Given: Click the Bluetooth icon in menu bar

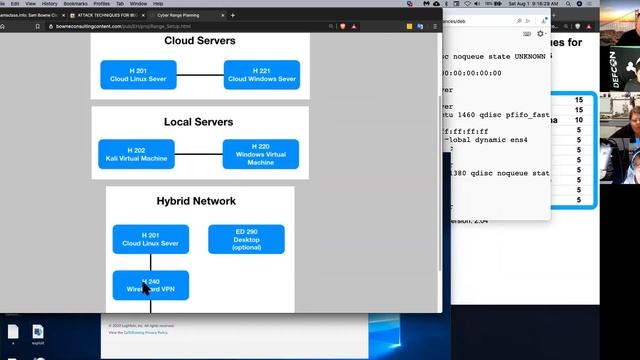Looking at the screenshot, I should pos(447,3).
